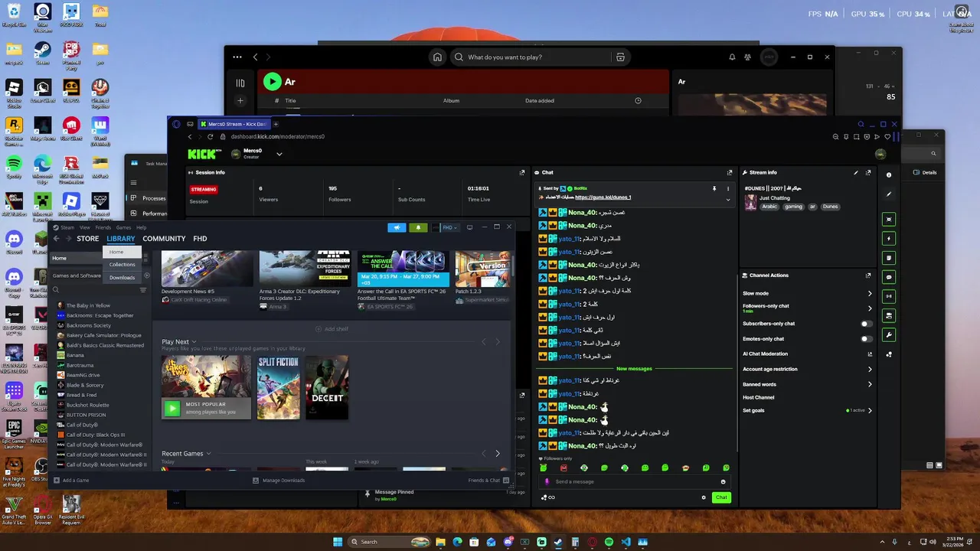Collapse the pinned chat message chevron
This screenshot has height=551, width=980.
(728, 200)
